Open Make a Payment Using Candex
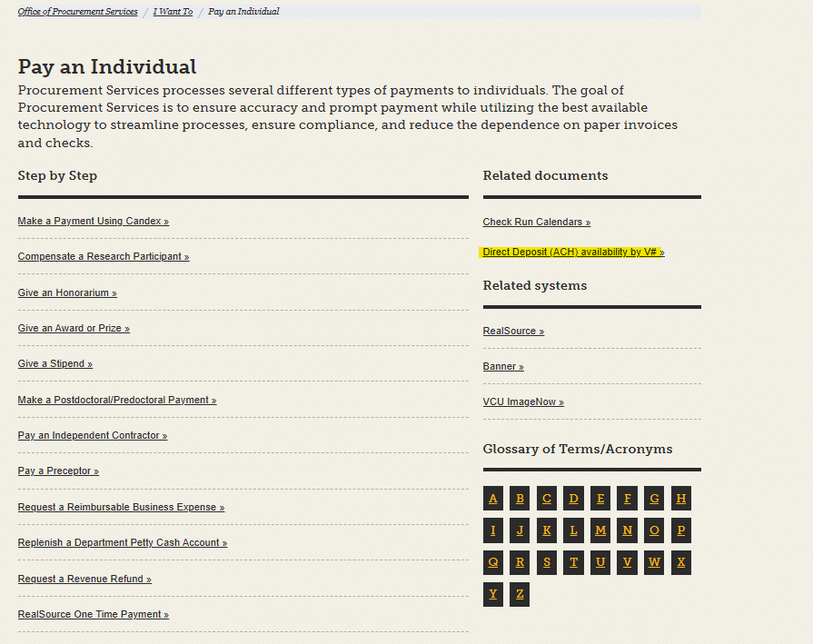 (x=93, y=222)
